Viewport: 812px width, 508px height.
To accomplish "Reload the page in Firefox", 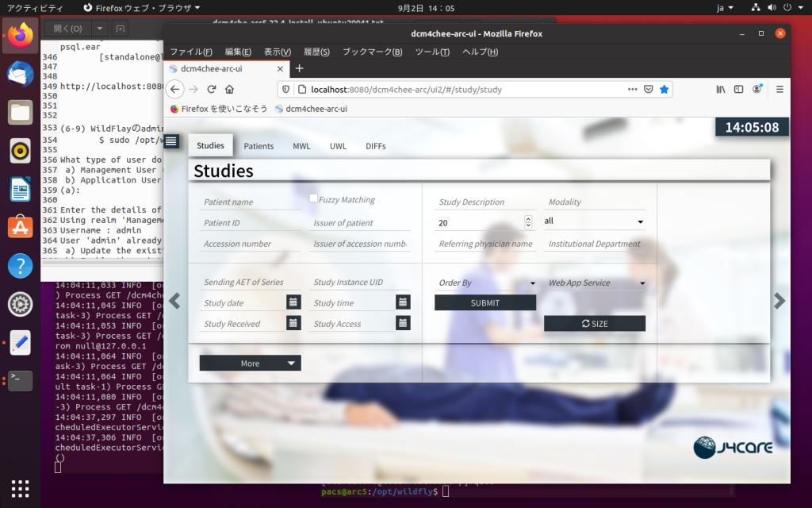I will point(212,90).
